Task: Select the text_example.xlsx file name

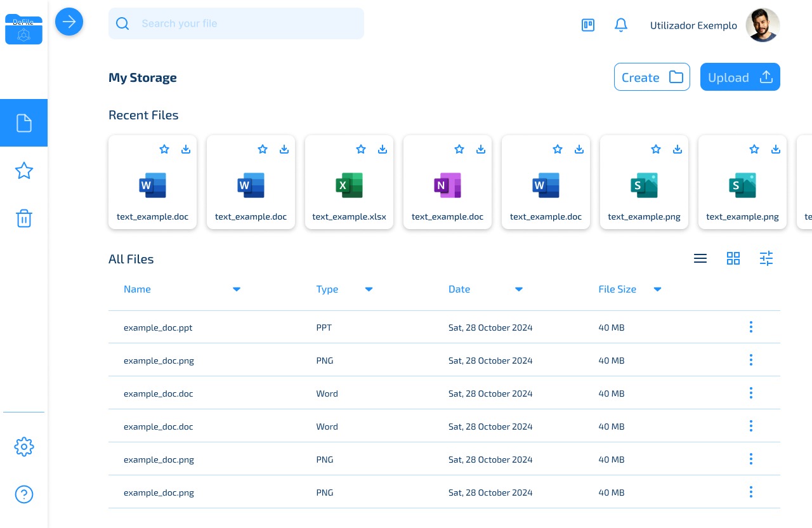Action: [x=349, y=216]
